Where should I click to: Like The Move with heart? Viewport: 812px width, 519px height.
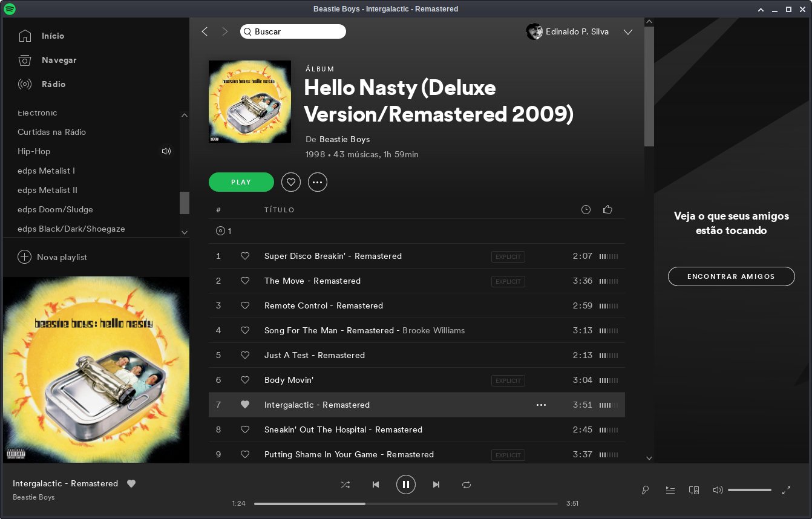click(245, 281)
